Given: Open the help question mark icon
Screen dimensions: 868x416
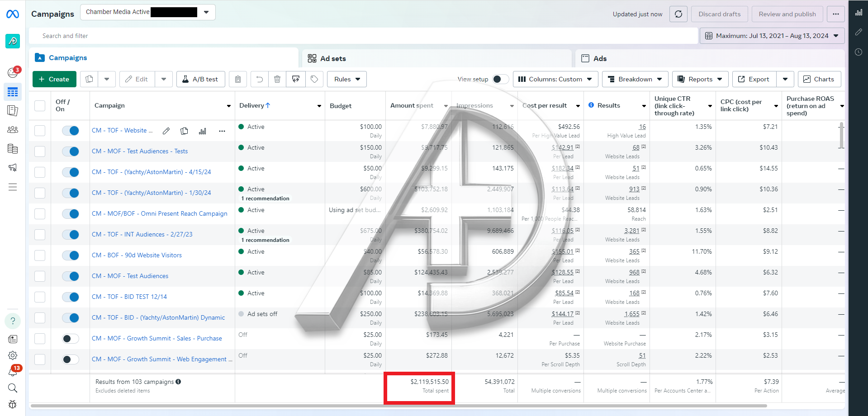Looking at the screenshot, I should pos(13,321).
